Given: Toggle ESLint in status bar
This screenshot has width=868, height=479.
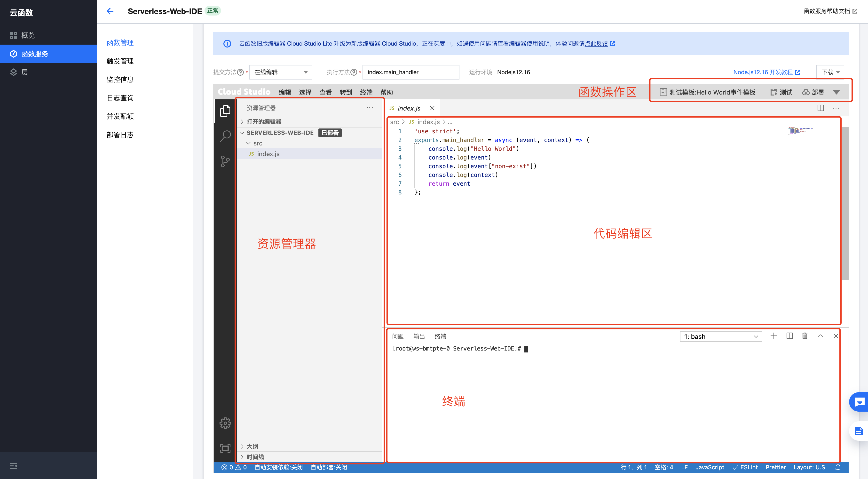Looking at the screenshot, I should tap(745, 467).
